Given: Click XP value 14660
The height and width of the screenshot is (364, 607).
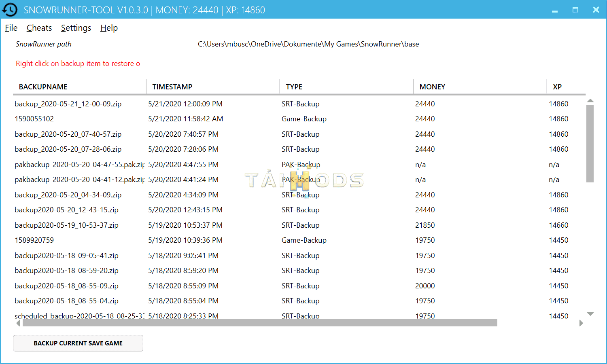Looking at the screenshot, I should (558, 225).
